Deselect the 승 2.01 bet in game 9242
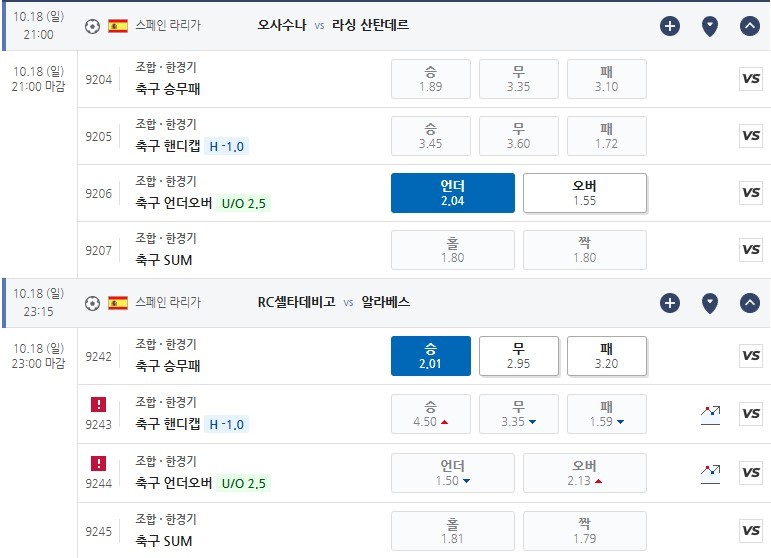Viewport: 771px width, 558px height. coord(431,356)
